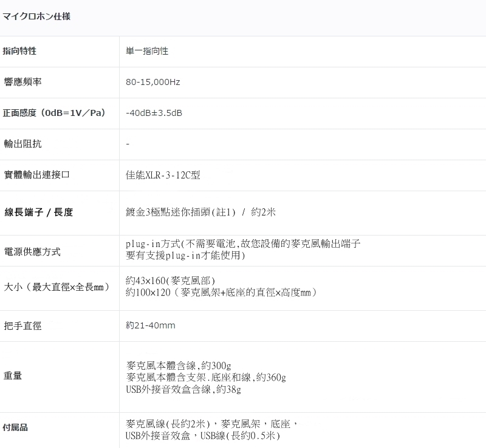Viewport: 486px width, 448px height.
Task: Click the 重量 row label
Action: (13, 376)
